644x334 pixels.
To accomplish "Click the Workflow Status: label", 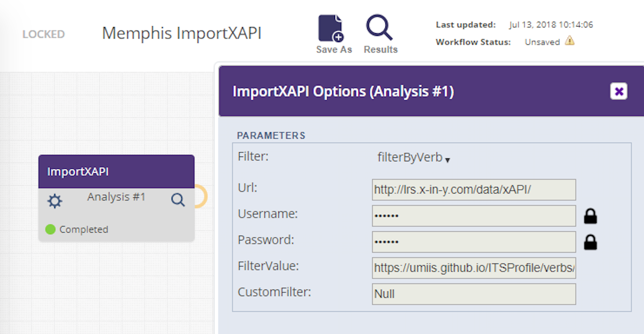I will coord(473,42).
